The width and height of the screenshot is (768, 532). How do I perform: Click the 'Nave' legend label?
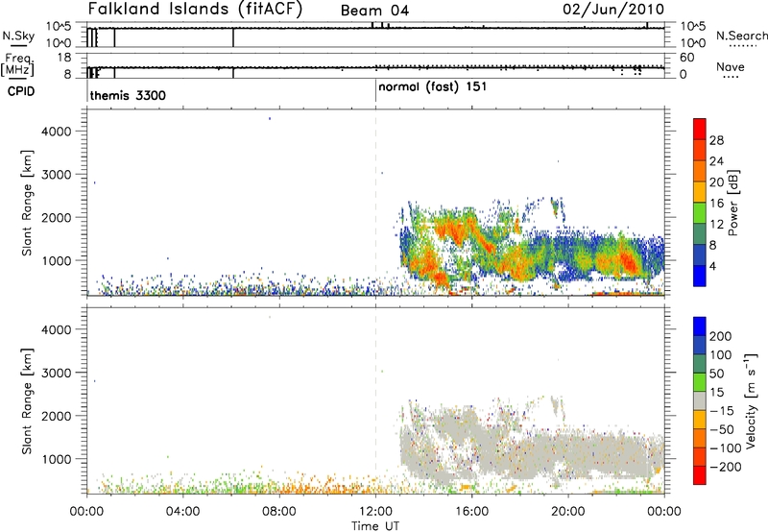point(731,67)
